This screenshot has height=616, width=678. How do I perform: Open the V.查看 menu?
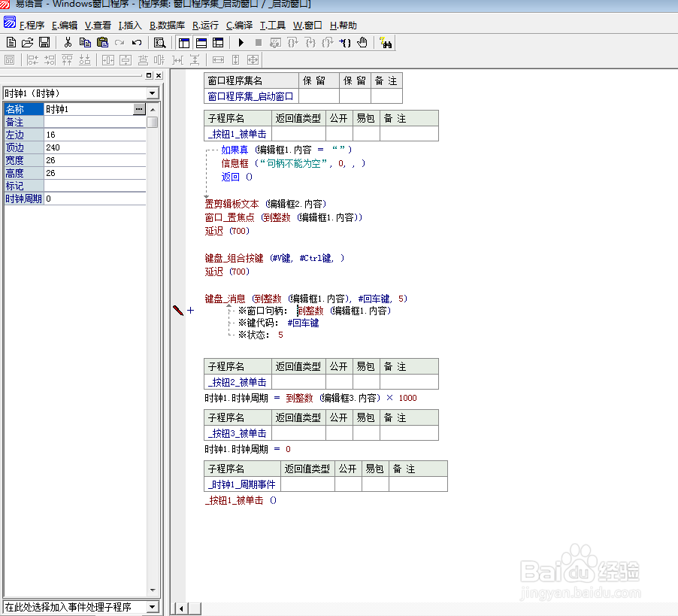[98, 25]
